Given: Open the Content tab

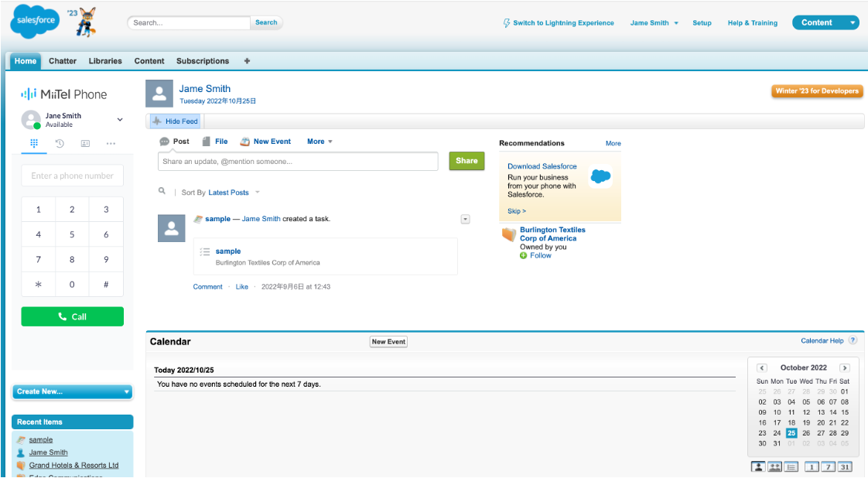Looking at the screenshot, I should (149, 61).
